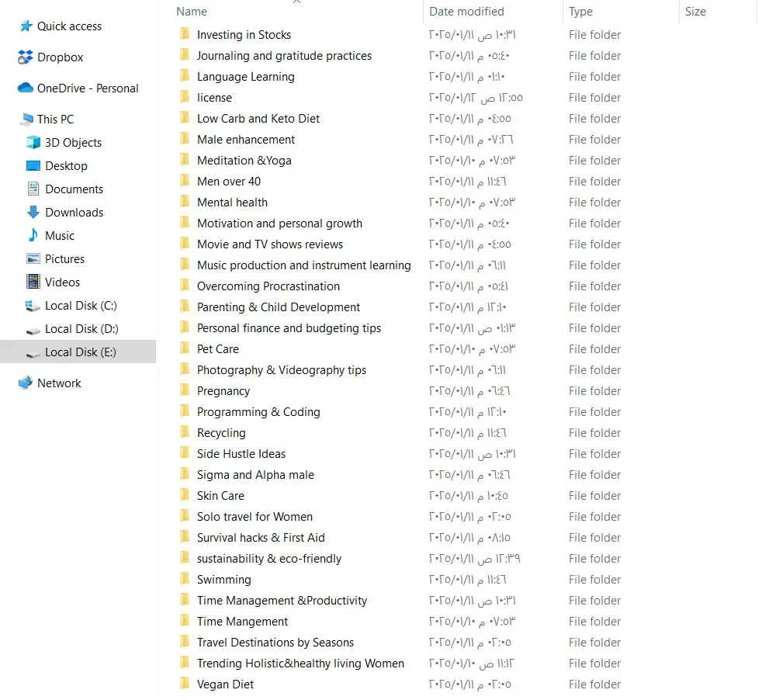
Task: Select This PC in navigation pane
Action: point(55,119)
